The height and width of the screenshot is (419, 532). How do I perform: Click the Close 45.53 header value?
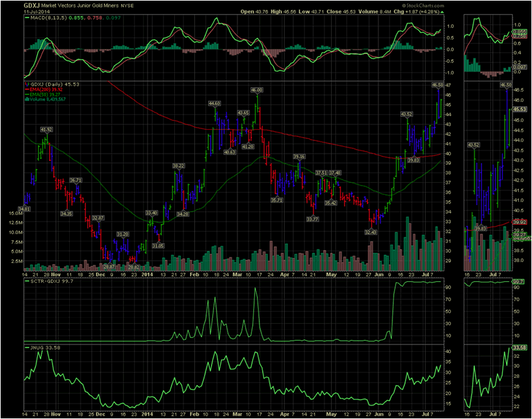click(x=341, y=11)
